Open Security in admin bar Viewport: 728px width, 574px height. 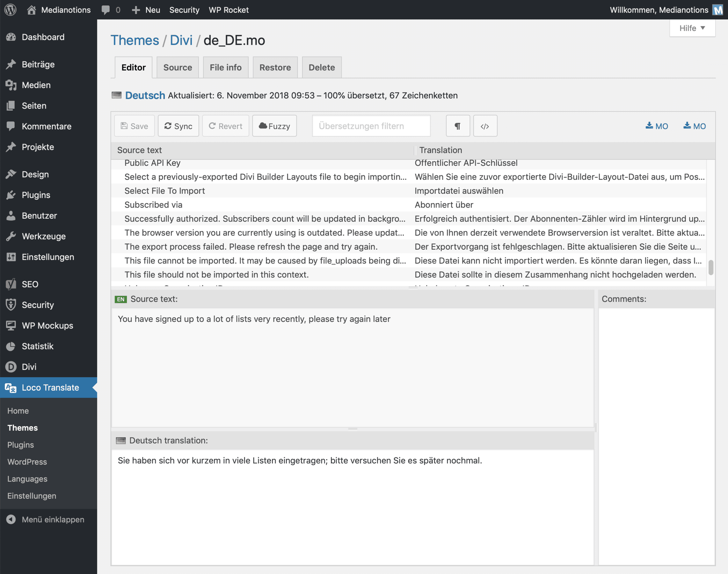(x=185, y=10)
